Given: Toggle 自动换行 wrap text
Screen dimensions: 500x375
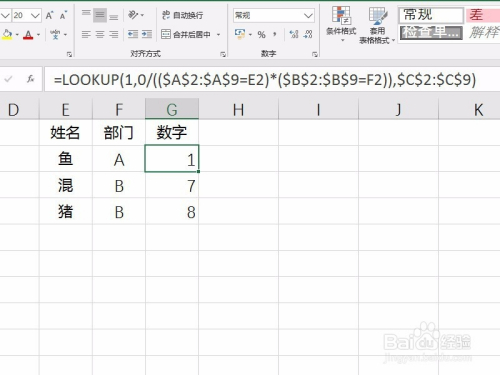Looking at the screenshot, I should click(182, 15).
